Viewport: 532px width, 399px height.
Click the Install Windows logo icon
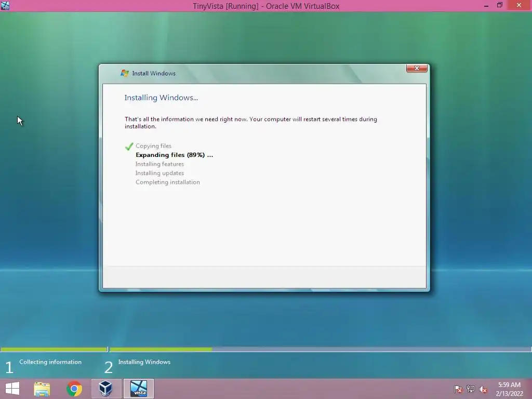[x=125, y=73]
